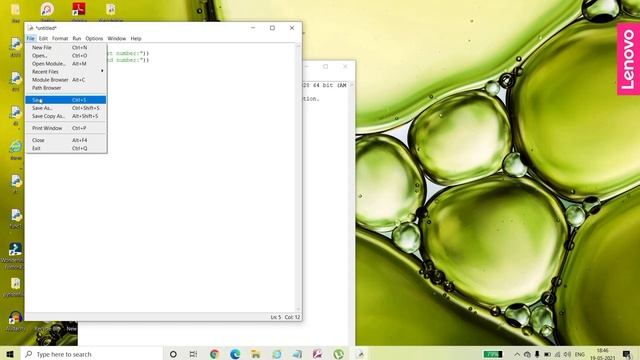Select the green globe desktop icon
The image size is (640, 360).
pyautogui.click(x=16, y=149)
